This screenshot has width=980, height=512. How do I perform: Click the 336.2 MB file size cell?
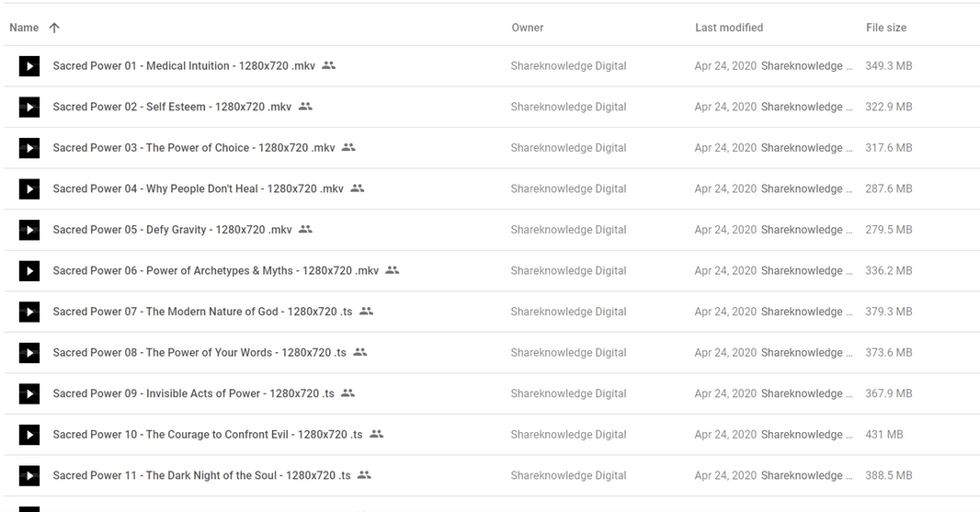pos(888,271)
